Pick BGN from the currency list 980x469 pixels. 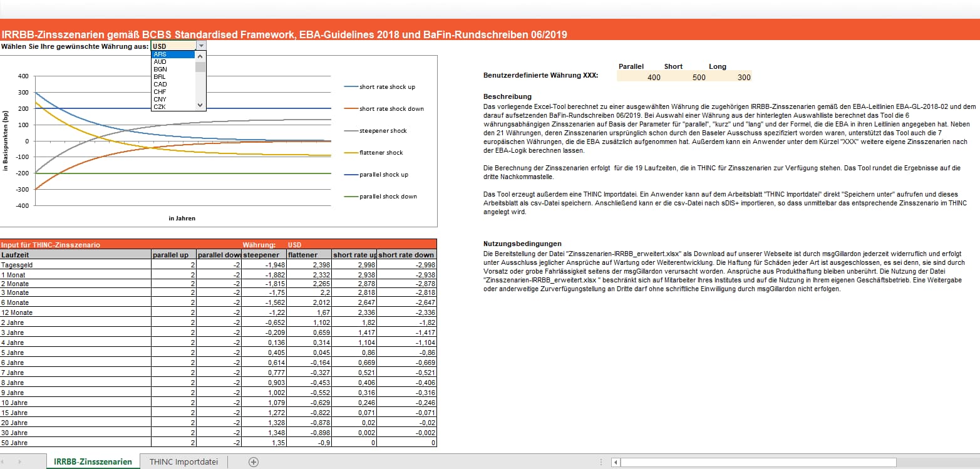point(173,70)
